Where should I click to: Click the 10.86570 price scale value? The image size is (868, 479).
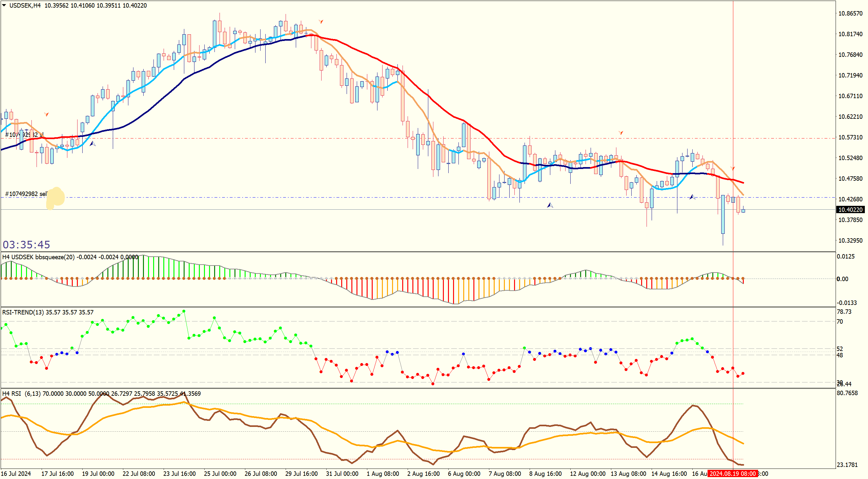click(850, 13)
